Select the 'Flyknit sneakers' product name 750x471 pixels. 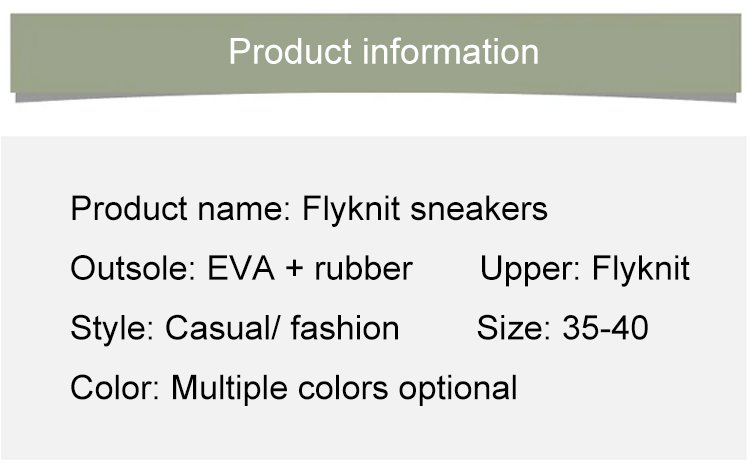click(x=425, y=209)
